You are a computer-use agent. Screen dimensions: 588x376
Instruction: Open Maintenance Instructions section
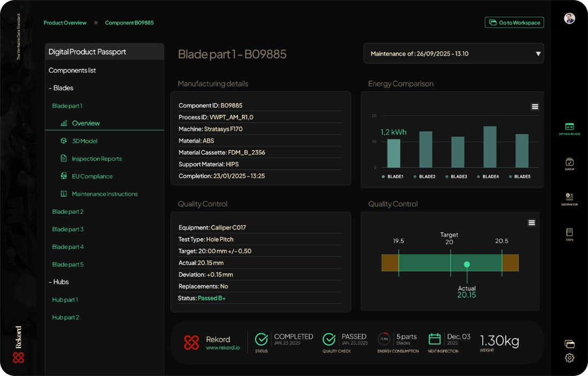(x=105, y=194)
